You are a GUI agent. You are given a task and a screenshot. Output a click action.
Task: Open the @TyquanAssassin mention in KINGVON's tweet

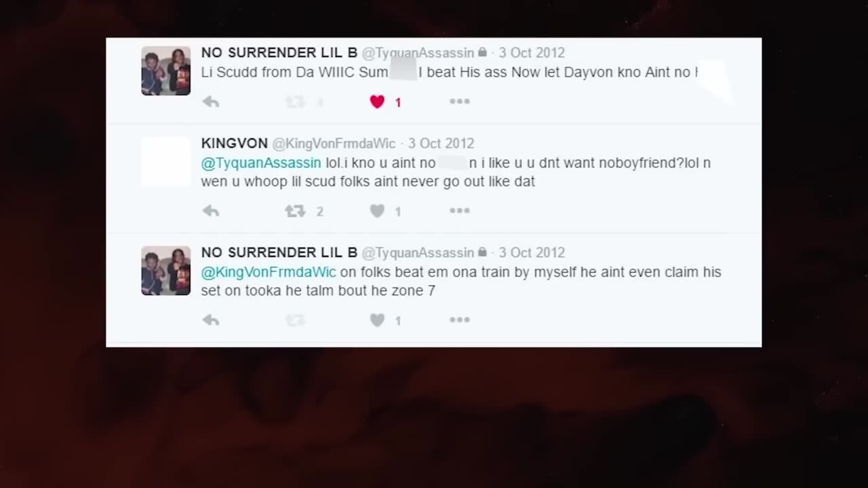261,163
